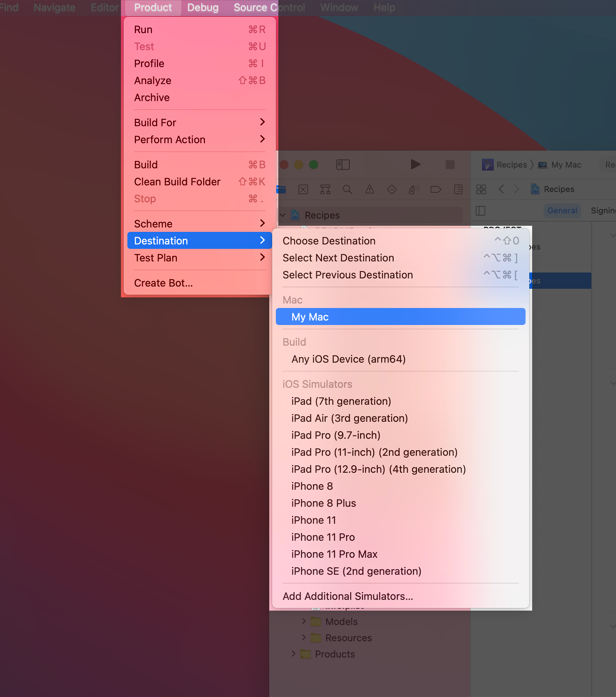
Task: Open the issue navigator warning icon
Action: coord(370,189)
